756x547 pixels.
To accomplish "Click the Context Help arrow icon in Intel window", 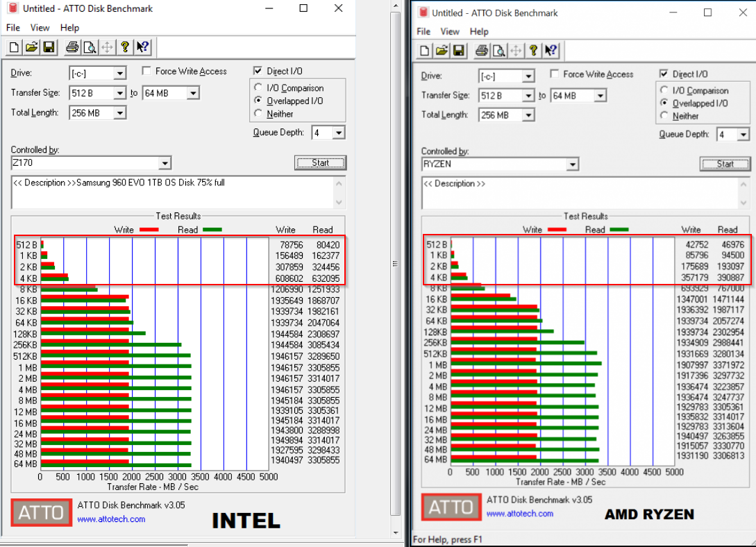I will [143, 47].
